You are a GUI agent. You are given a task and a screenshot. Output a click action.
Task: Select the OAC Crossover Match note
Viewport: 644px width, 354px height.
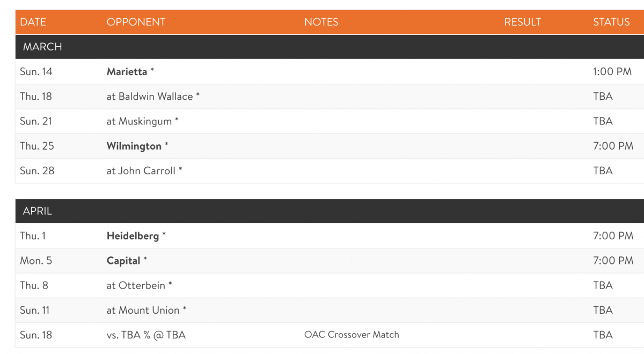point(352,335)
